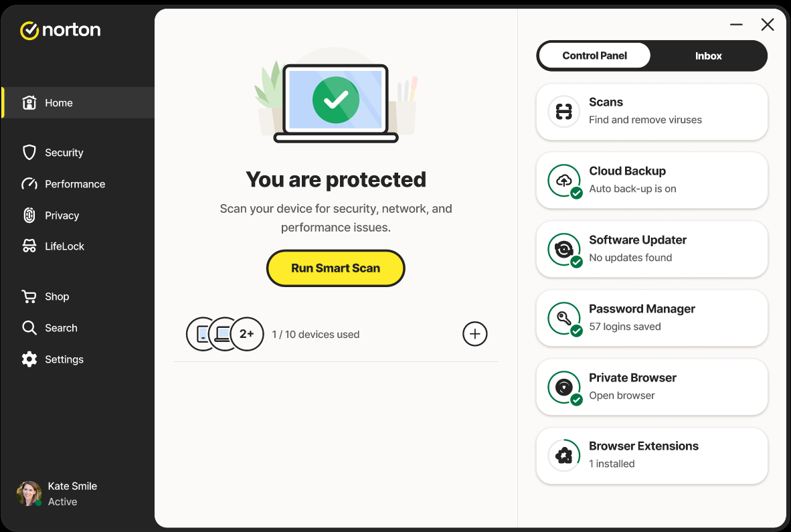The height and width of the screenshot is (532, 791).
Task: Open the Cloud Backup upload icon
Action: (564, 181)
